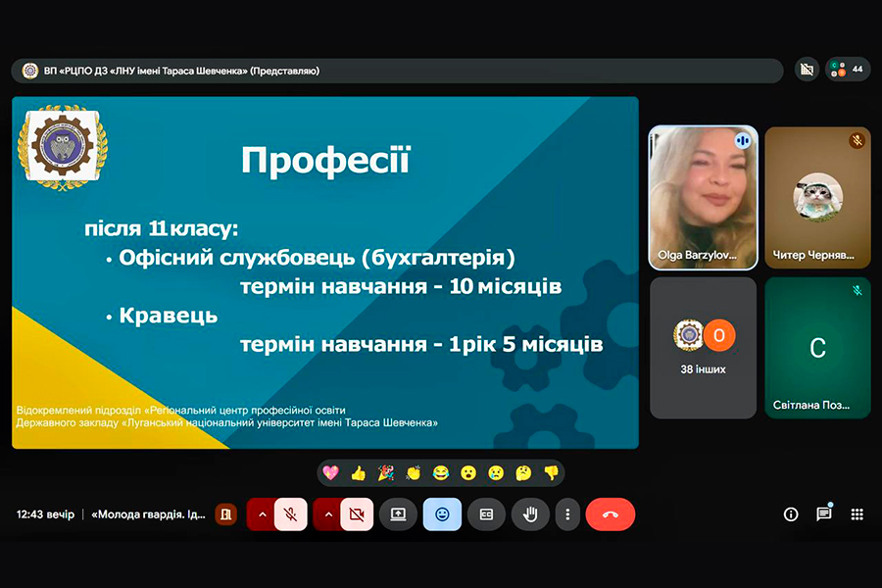
Task: Select the Світлана Поз participant tile
Action: pyautogui.click(x=818, y=348)
